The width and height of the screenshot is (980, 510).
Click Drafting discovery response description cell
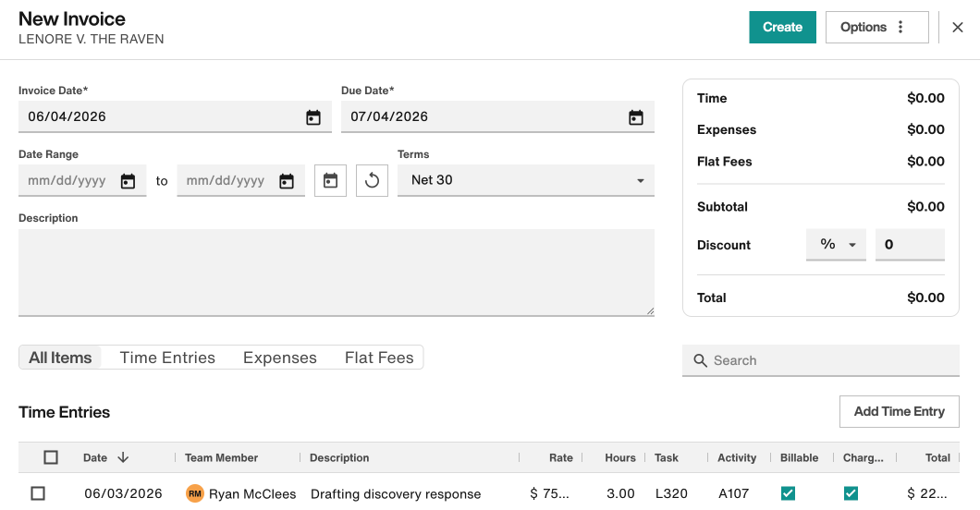[396, 493]
